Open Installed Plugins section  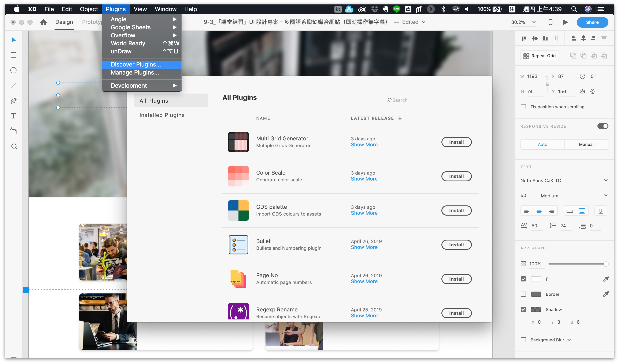162,115
